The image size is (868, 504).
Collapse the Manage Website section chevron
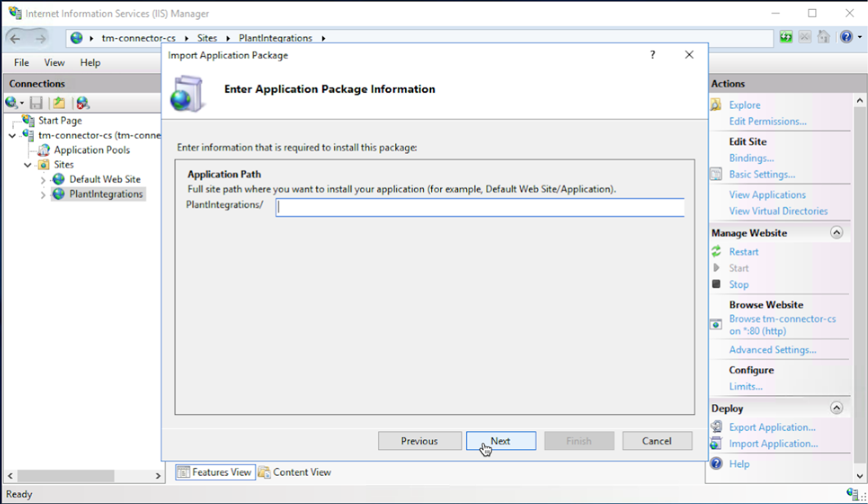point(837,233)
